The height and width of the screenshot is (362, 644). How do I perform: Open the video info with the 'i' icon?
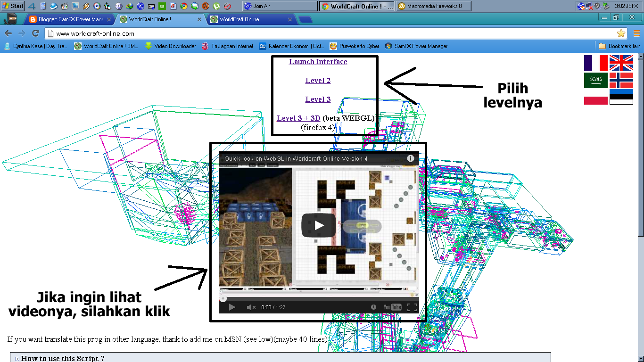[411, 159]
